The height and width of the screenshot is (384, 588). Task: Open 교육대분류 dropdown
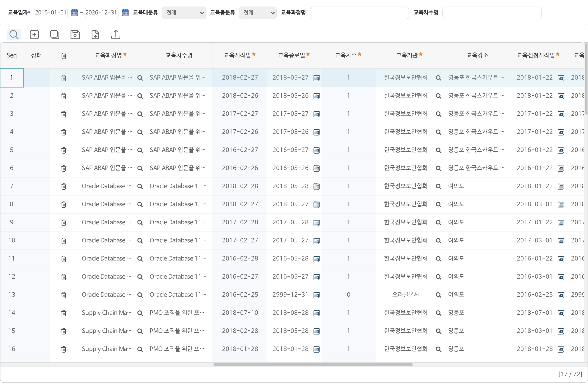pos(184,13)
